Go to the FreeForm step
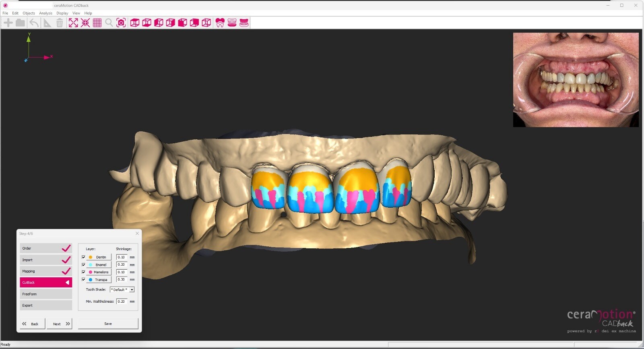644x349 pixels. click(x=46, y=294)
